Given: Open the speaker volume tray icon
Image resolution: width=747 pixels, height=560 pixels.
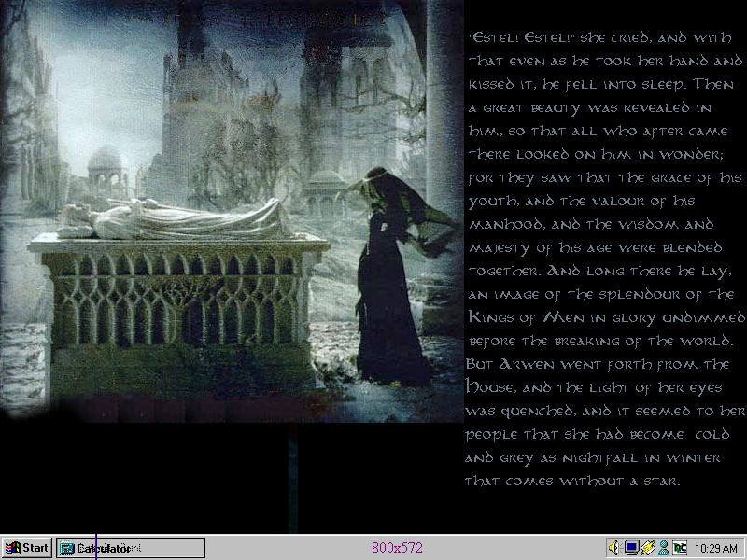Looking at the screenshot, I should pyautogui.click(x=614, y=548).
